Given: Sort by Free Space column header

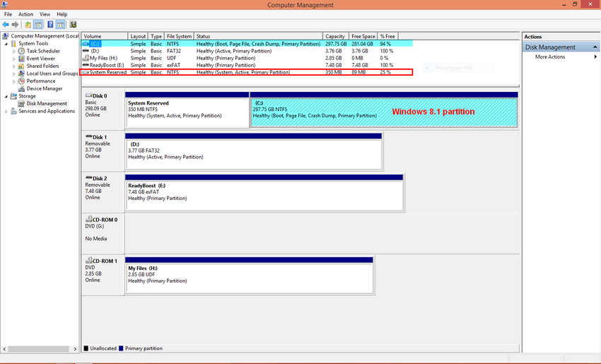Looking at the screenshot, I should click(x=363, y=37).
